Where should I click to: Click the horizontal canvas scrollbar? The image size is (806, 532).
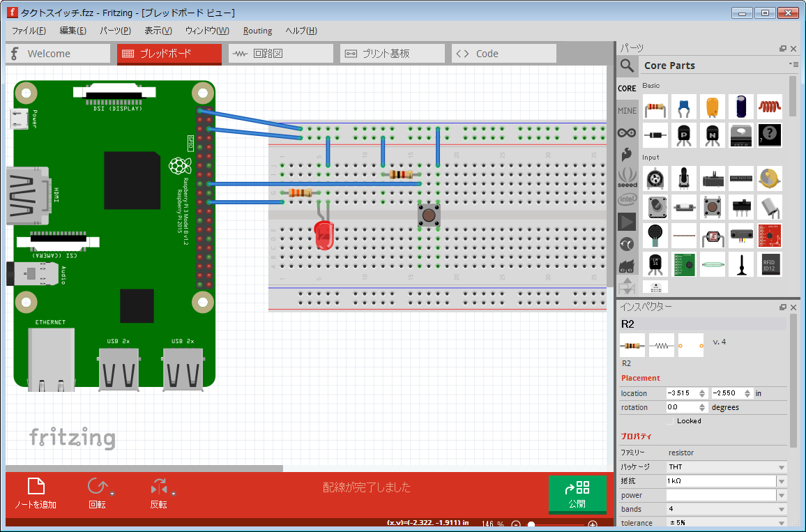point(144,469)
